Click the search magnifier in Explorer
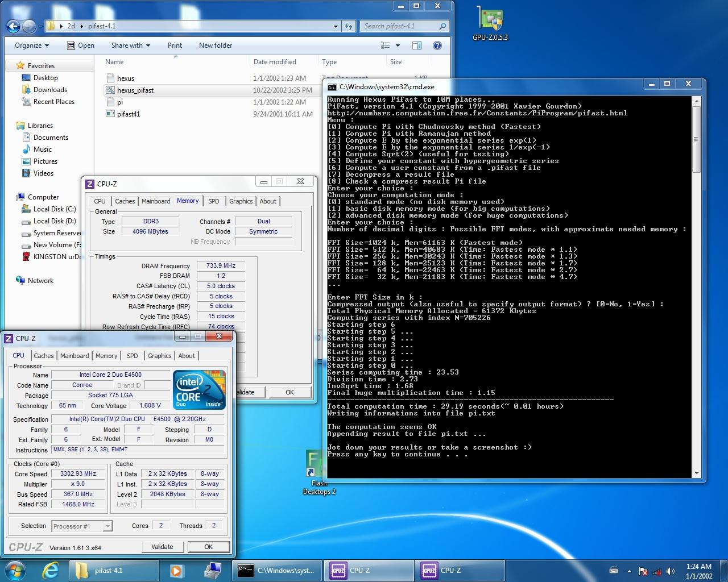 (x=442, y=26)
